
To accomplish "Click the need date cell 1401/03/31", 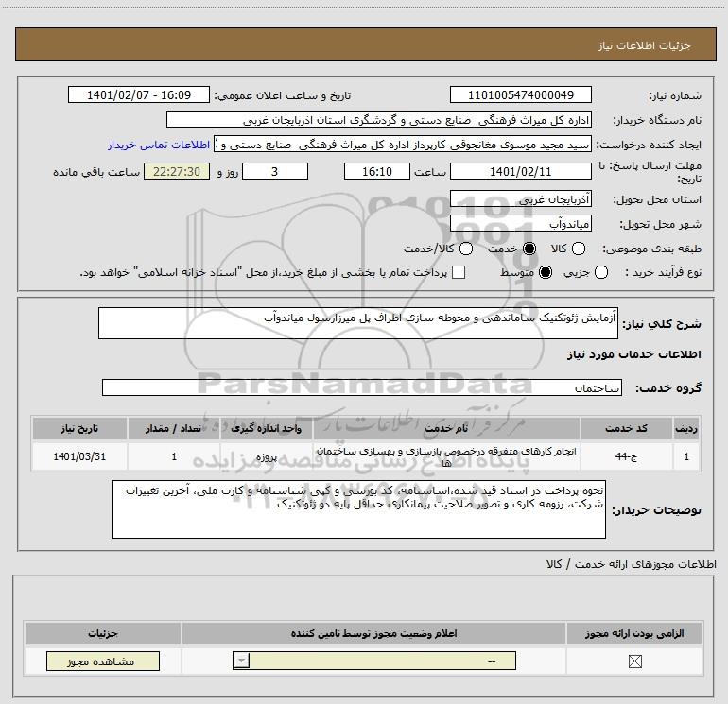I will 79,456.
